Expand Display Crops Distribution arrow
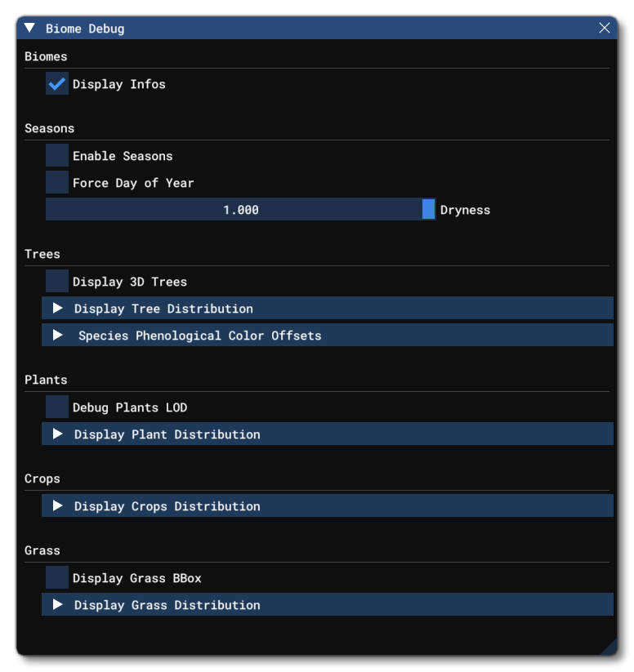Screen dimensions: 634x672 click(x=58, y=506)
